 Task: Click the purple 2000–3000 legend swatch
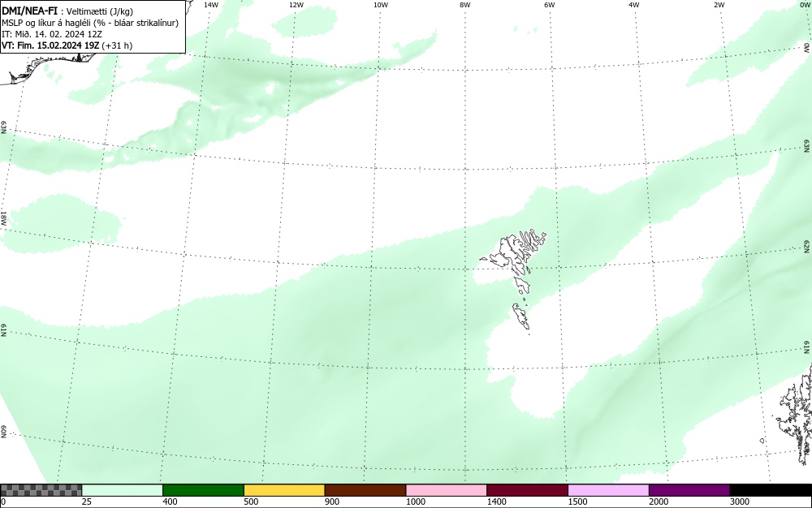pyautogui.click(x=689, y=490)
